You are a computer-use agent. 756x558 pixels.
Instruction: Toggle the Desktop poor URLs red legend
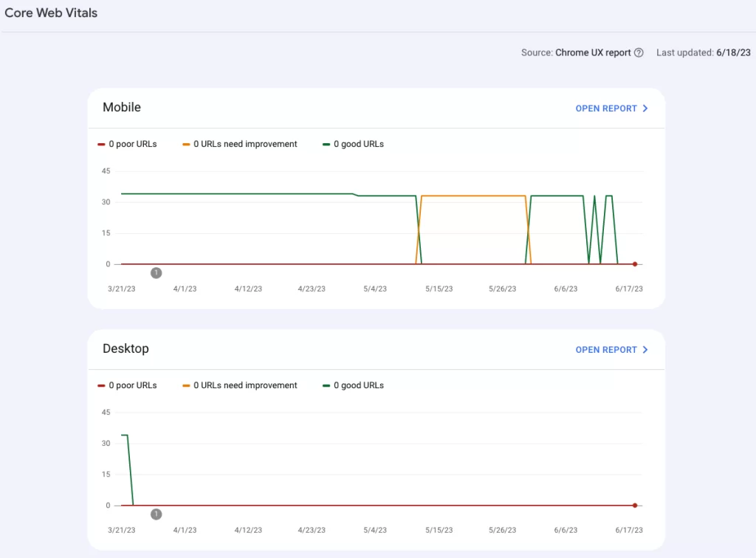[x=127, y=385]
